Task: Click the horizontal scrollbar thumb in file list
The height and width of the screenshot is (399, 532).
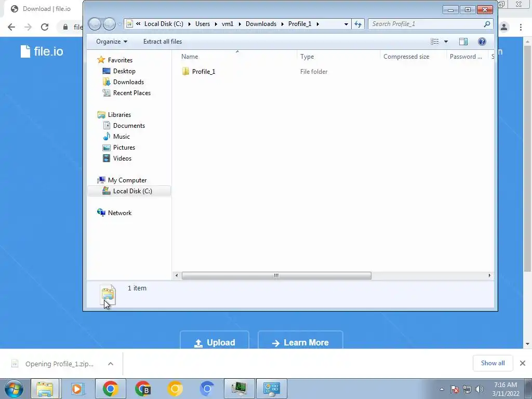Action: coord(276,275)
